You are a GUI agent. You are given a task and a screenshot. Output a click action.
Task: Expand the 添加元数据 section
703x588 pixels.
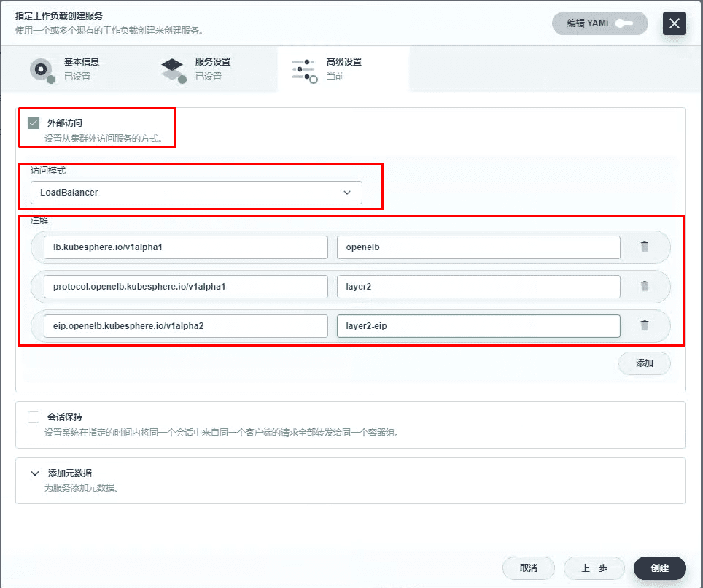click(x=35, y=473)
